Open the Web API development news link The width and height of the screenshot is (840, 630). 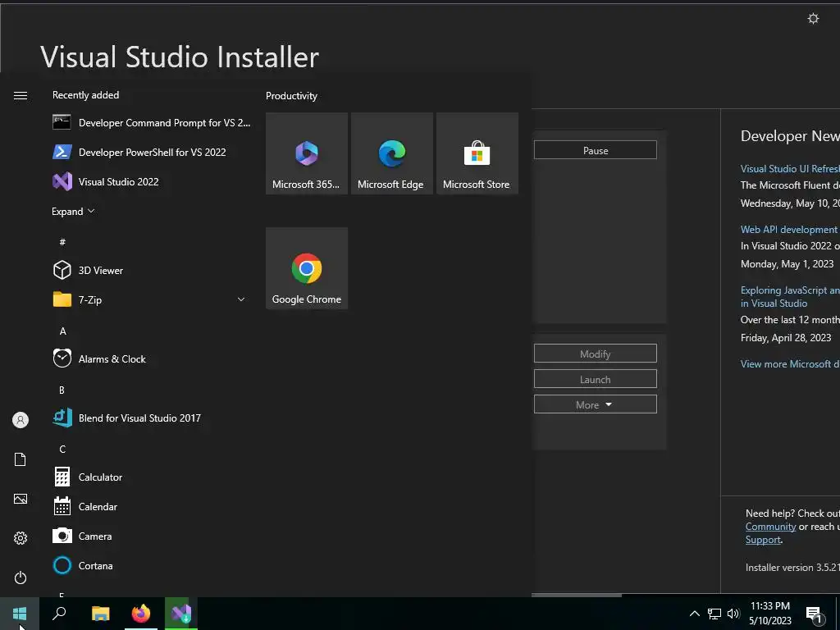click(x=788, y=230)
